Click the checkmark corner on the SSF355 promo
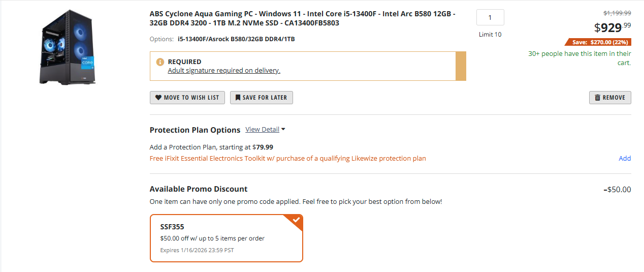Image resolution: width=644 pixels, height=272 pixels. (x=296, y=220)
